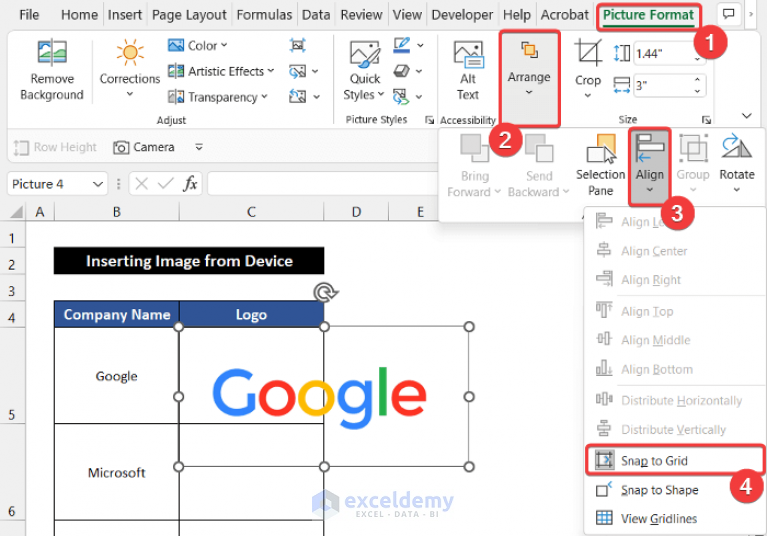This screenshot has height=536, width=767.
Task: Customize Quick Access Toolbar dropdown
Action: click(x=199, y=147)
